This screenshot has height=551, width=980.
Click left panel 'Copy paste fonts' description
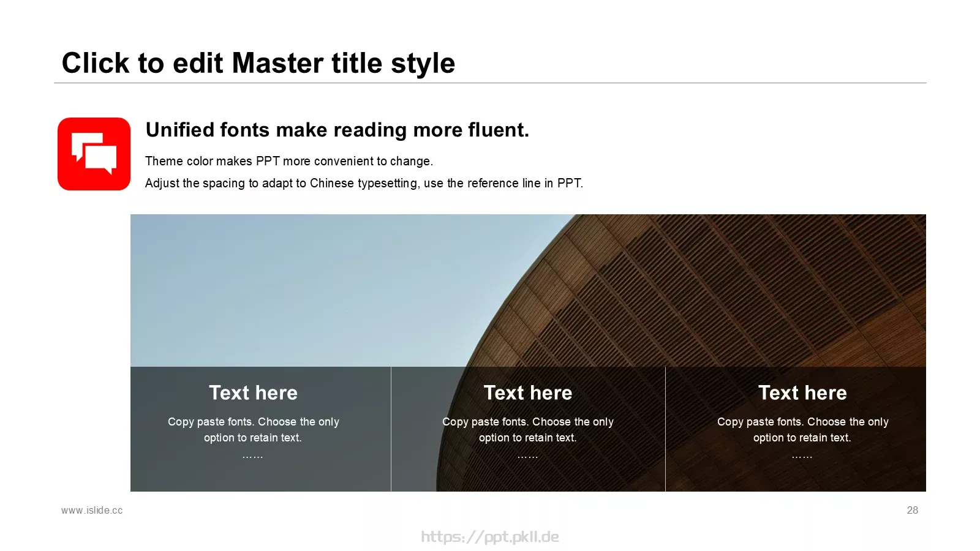tap(253, 430)
